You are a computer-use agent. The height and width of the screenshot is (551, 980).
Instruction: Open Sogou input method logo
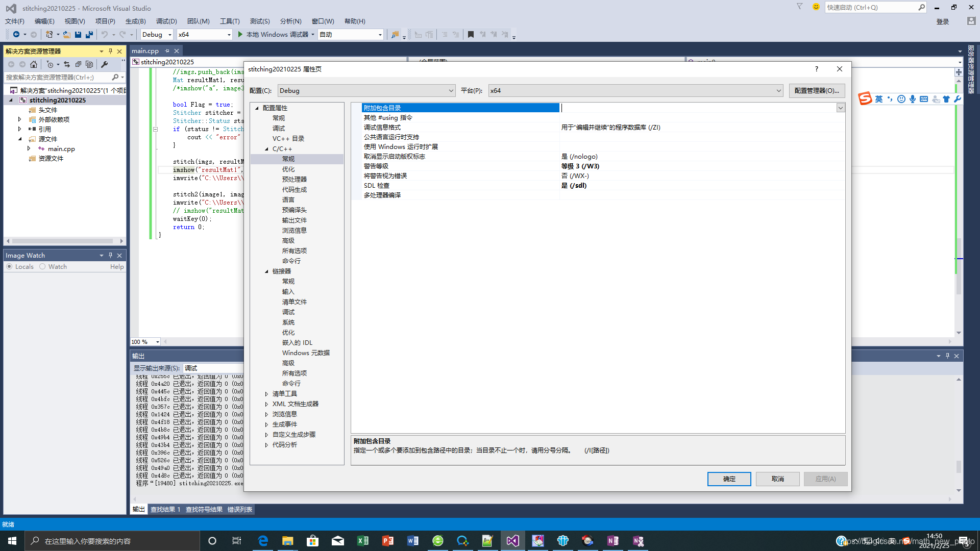[x=865, y=98]
